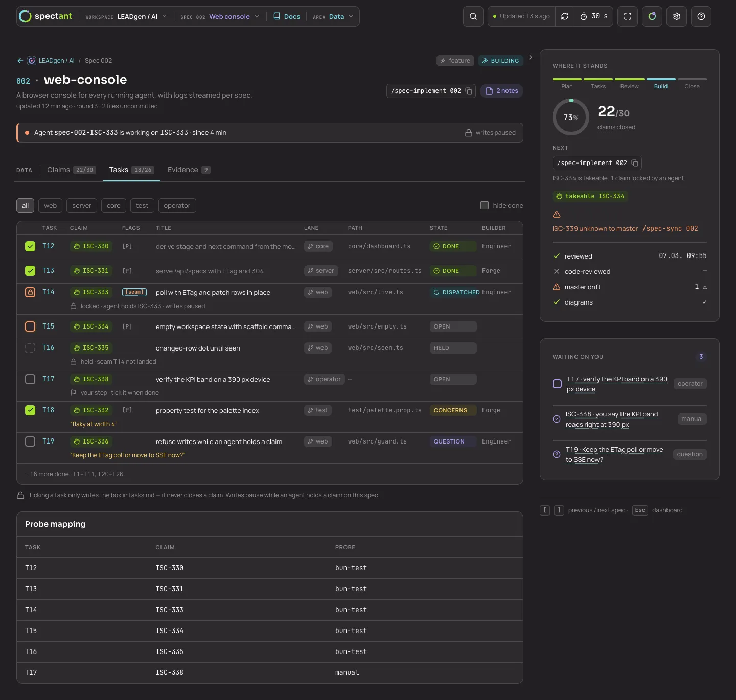This screenshot has height=700, width=736.
Task: Click the ISC-333 claim chip
Action: (91, 292)
